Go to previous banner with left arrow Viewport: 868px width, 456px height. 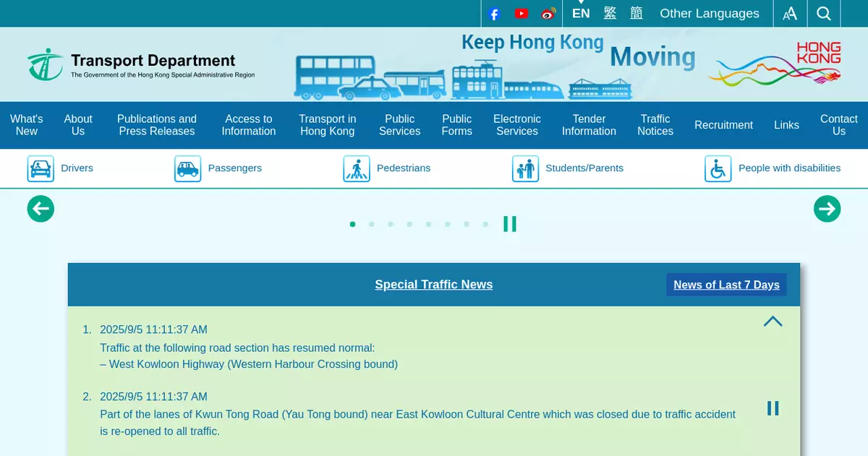41,209
